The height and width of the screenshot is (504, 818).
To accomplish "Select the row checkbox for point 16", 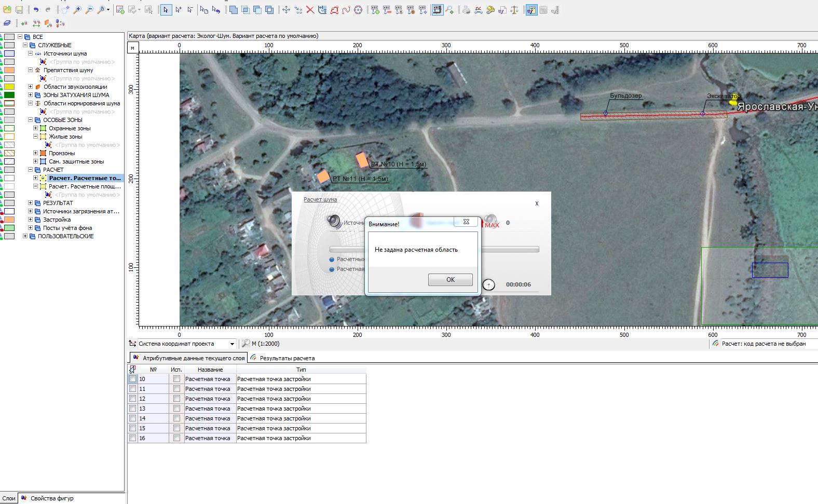I will click(133, 438).
